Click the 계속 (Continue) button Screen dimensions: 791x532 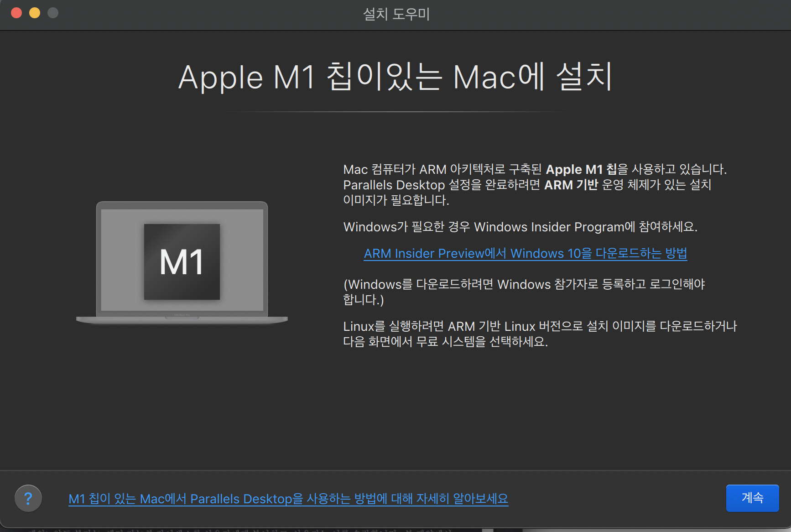pyautogui.click(x=752, y=498)
